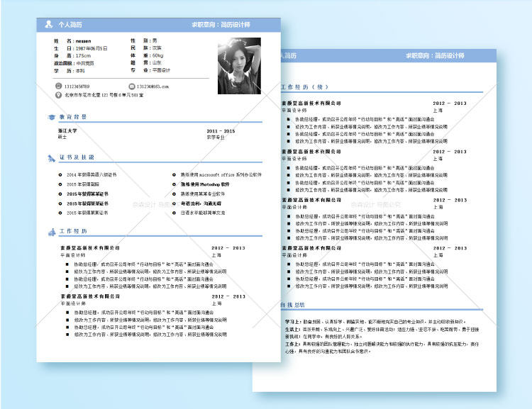Image resolution: width=532 pixels, height=409 pixels.
Task: Click the 熟练使用某某专业软件 skill line
Action: click(x=203, y=194)
